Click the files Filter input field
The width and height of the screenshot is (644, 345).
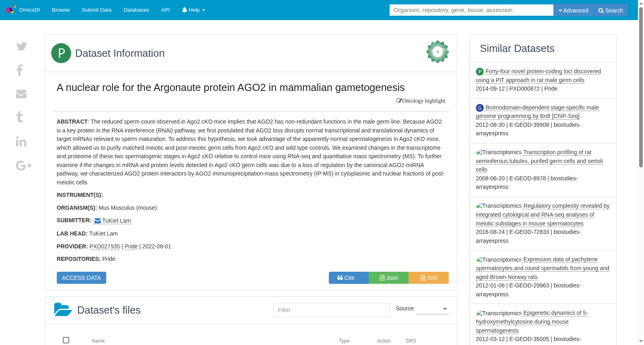[332, 310]
